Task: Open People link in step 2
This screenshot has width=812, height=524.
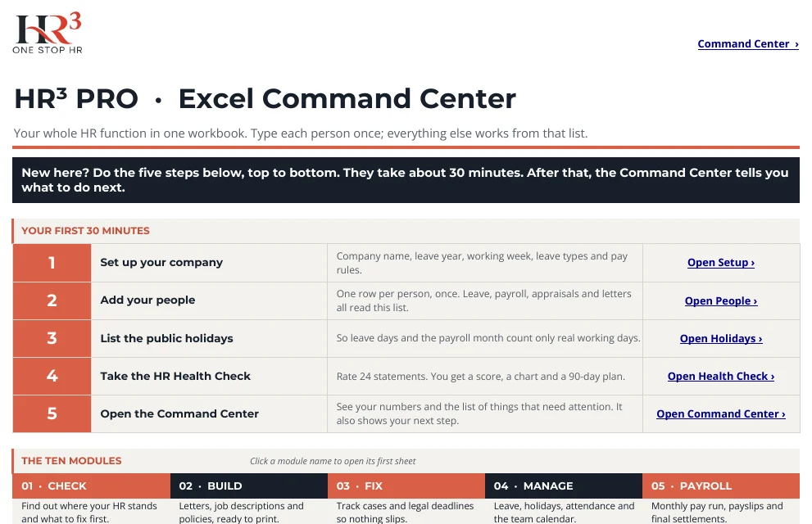Action: click(721, 300)
